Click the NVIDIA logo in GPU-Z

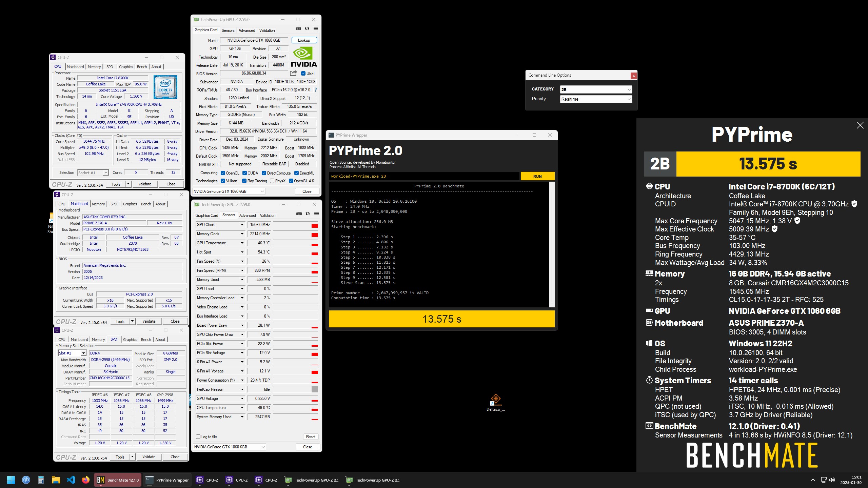(304, 57)
